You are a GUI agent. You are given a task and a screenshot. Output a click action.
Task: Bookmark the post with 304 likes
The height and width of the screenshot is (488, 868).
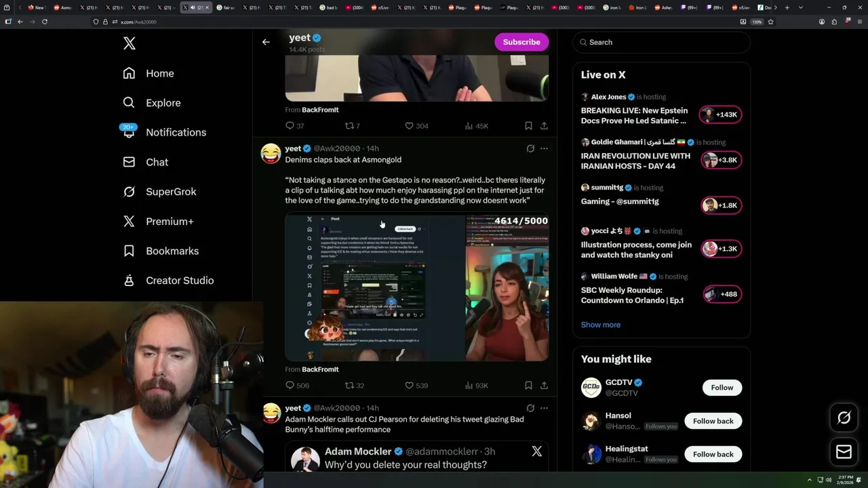click(x=528, y=126)
